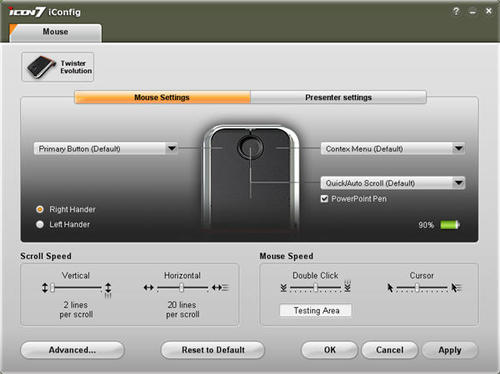
Task: Click the ICON7 logo in title bar
Action: pos(26,12)
